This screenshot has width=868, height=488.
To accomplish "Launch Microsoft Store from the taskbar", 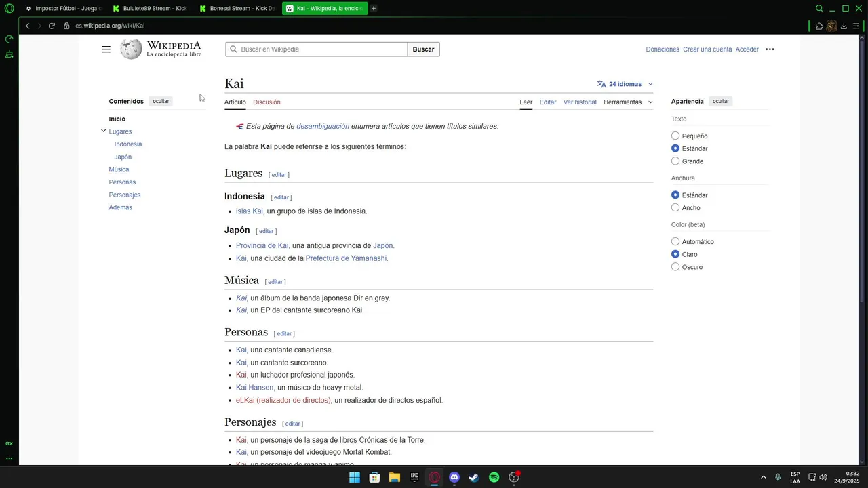I will (374, 477).
